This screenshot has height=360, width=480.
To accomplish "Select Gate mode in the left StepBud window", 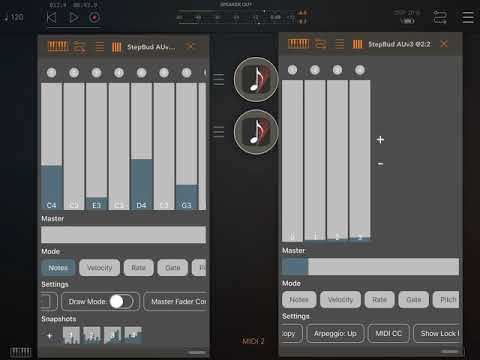I will click(173, 268).
